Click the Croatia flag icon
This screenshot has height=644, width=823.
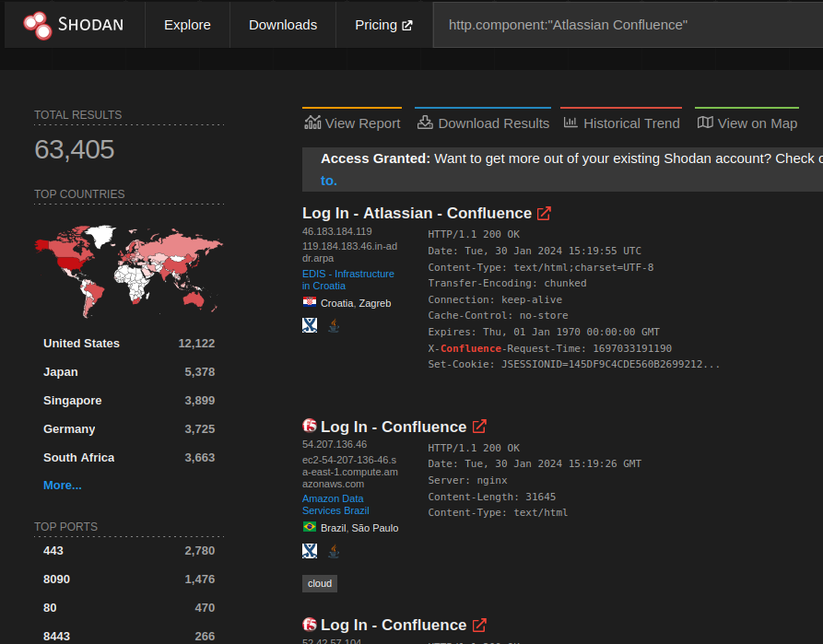coord(310,302)
